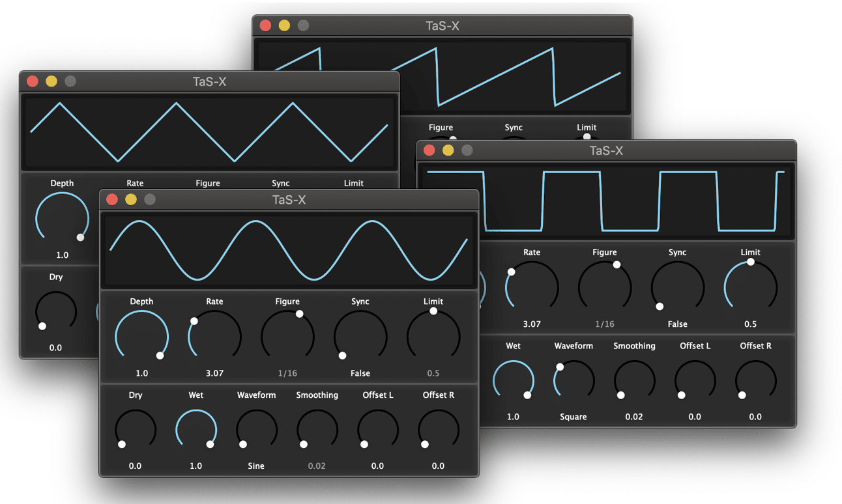This screenshot has height=504, width=842.
Task: Minimize the sawtooth wave TaS-X window
Action: pyautogui.click(x=284, y=25)
